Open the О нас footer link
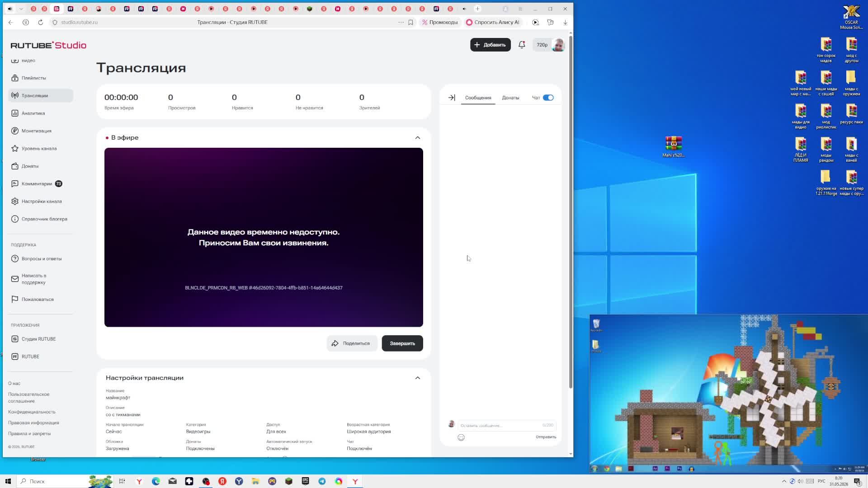Image resolution: width=868 pixels, height=488 pixels. pos(14,383)
